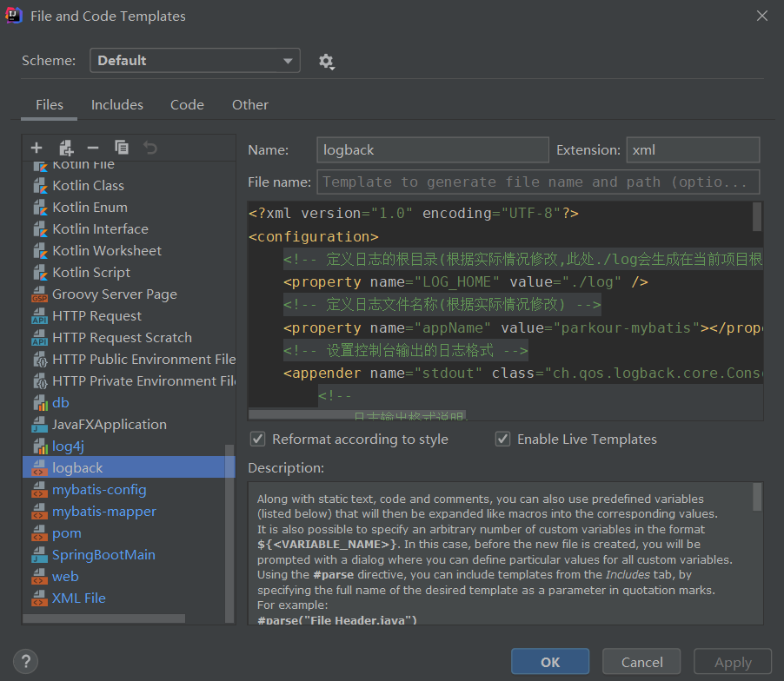The height and width of the screenshot is (681, 784).
Task: Click the Create Template plus icon
Action: coord(37,148)
